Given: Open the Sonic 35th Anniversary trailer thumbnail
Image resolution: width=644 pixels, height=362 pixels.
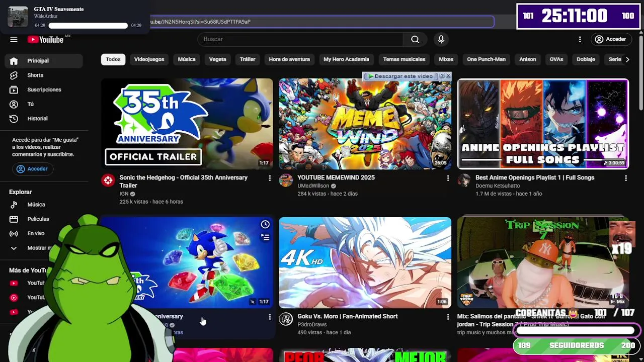Looking at the screenshot, I should [x=187, y=124].
